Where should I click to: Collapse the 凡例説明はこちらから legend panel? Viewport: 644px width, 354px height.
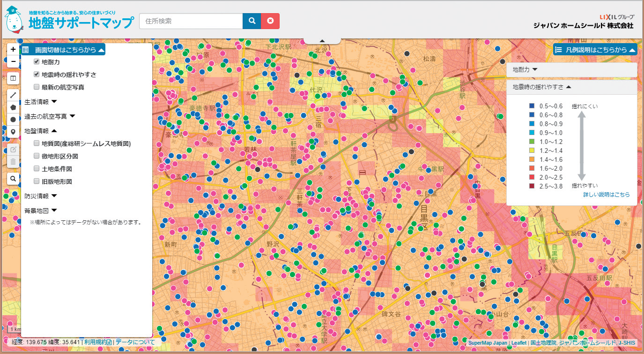click(595, 50)
